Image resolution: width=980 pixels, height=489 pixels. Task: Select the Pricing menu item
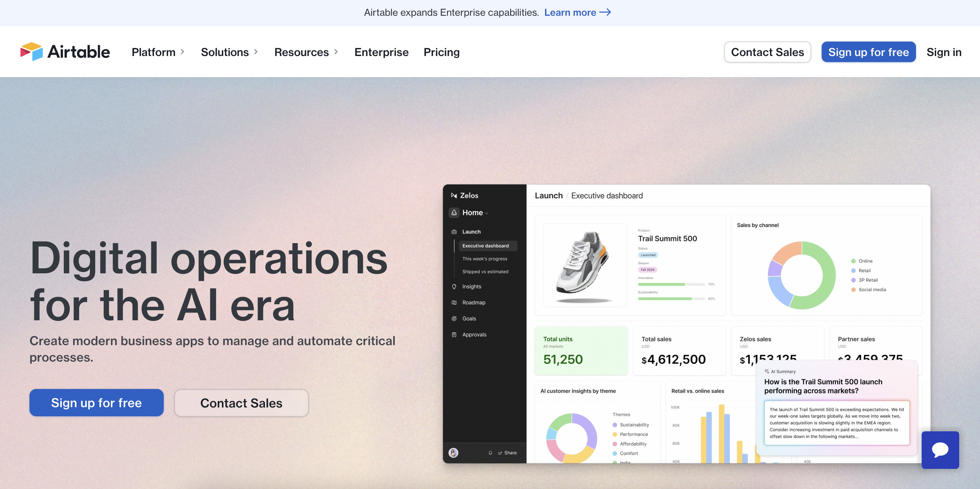pos(442,52)
